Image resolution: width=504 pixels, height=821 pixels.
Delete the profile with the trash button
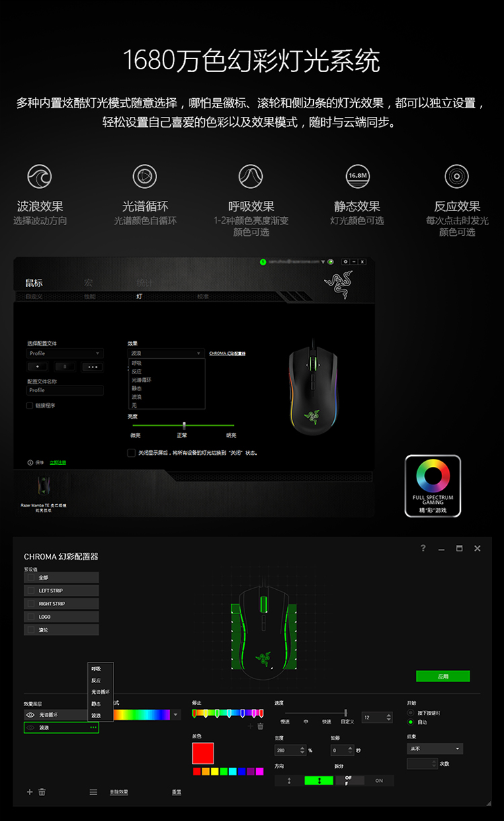(65, 367)
